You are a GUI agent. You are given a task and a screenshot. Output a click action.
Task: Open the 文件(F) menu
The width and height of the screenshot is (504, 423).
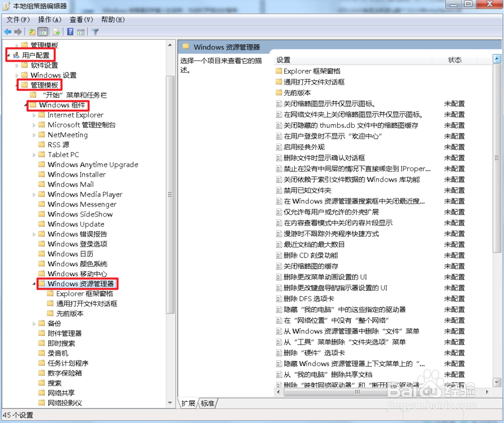(18, 20)
